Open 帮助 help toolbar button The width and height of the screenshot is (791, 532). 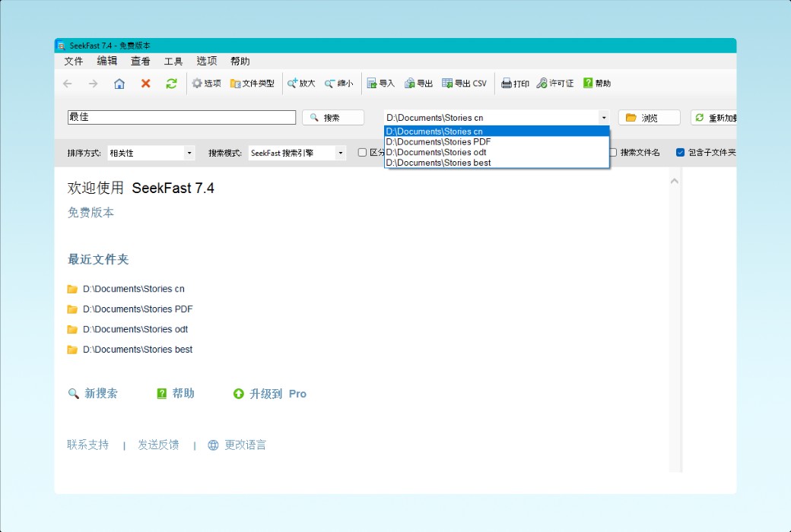tap(597, 83)
